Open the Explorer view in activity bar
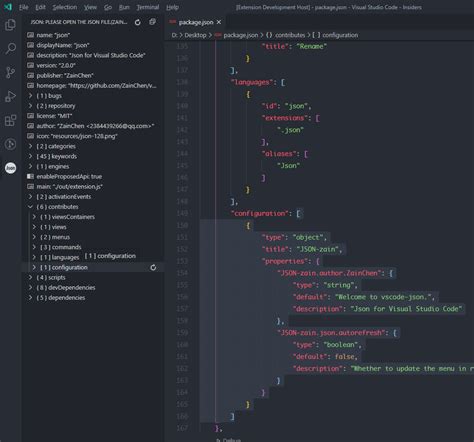The image size is (474, 442). tap(10, 25)
